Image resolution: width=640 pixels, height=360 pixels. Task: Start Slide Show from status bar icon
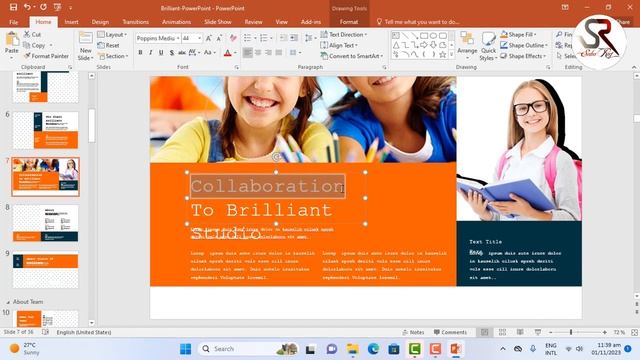[538, 332]
